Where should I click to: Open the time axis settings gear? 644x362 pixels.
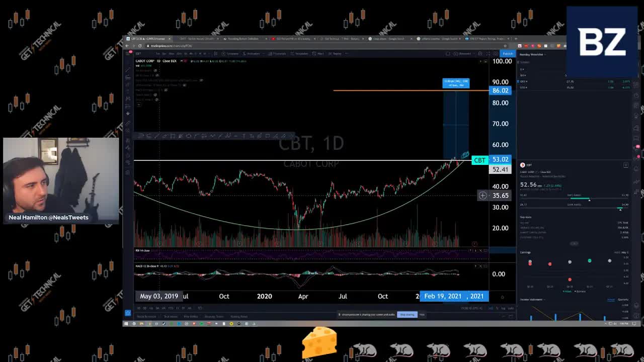[x=502, y=297]
